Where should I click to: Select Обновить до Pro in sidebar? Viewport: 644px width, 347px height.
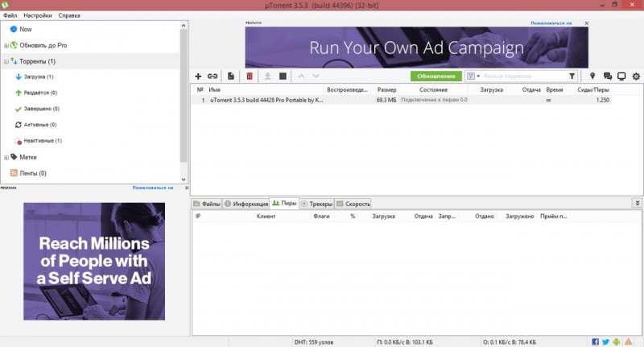[x=43, y=45]
